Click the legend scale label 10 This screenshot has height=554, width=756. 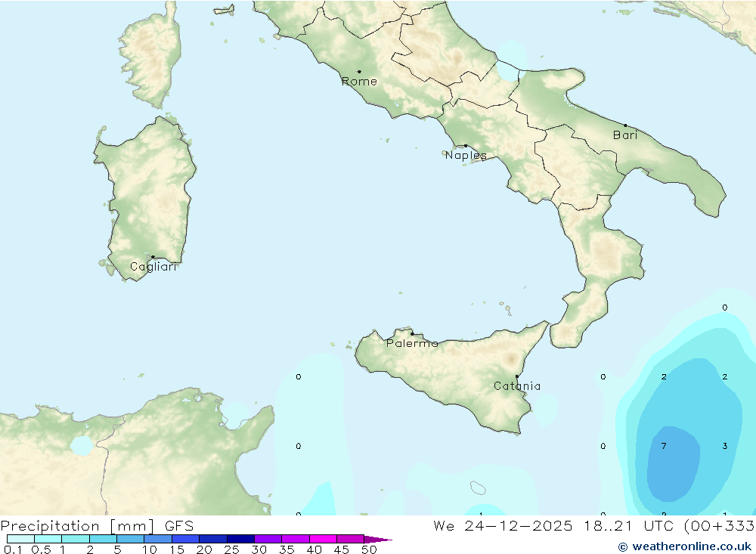pos(150,549)
